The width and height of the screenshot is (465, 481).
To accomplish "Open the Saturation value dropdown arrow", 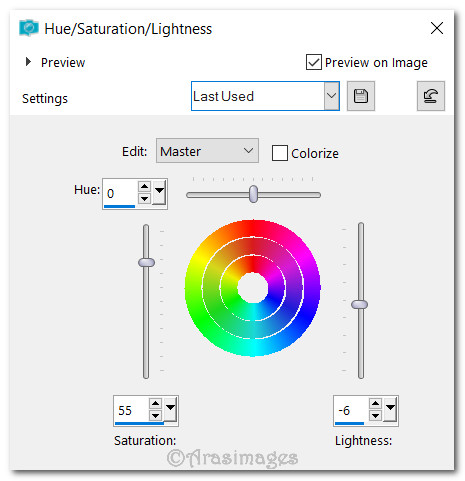I will click(x=170, y=408).
